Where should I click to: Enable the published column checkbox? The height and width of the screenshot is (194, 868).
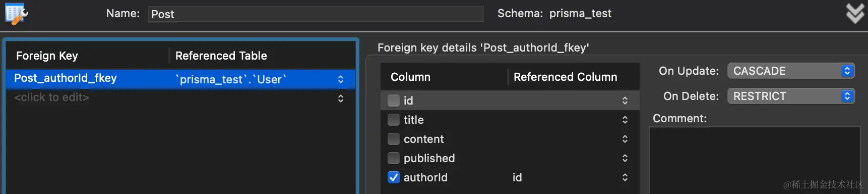click(394, 158)
